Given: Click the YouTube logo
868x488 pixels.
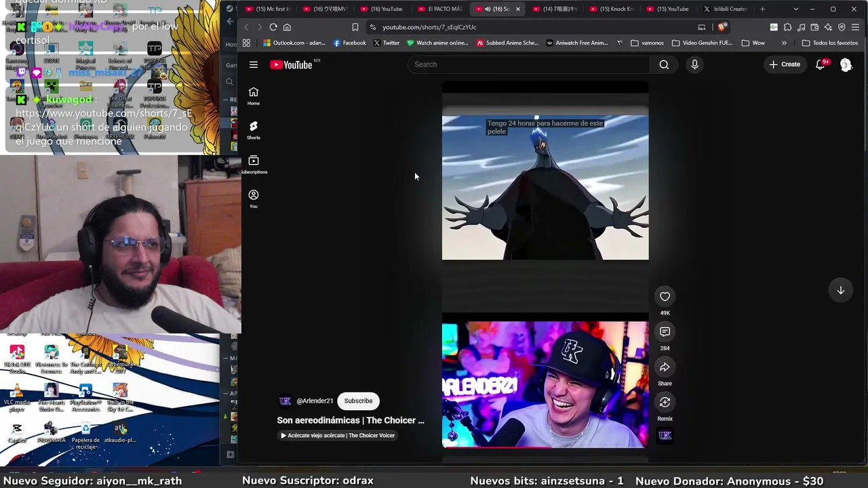Looking at the screenshot, I should (x=291, y=65).
